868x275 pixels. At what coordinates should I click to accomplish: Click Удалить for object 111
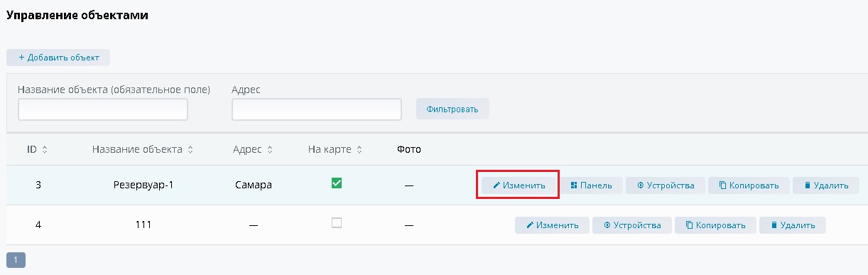click(x=793, y=225)
